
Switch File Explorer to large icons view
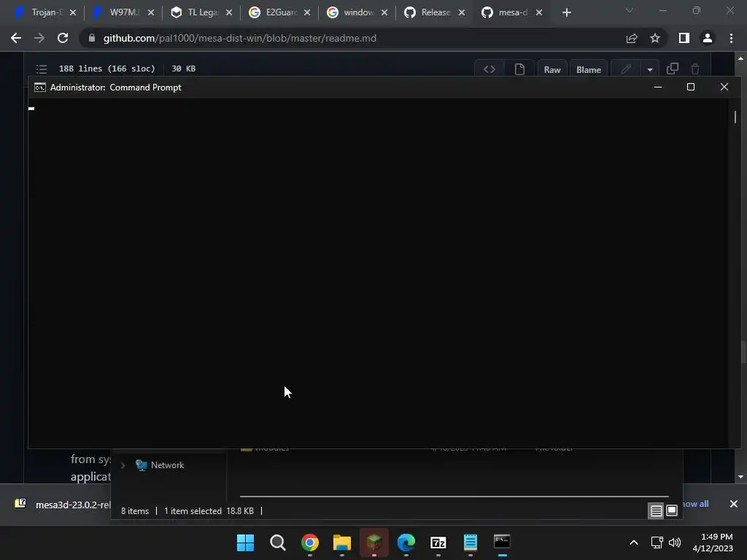[672, 511]
